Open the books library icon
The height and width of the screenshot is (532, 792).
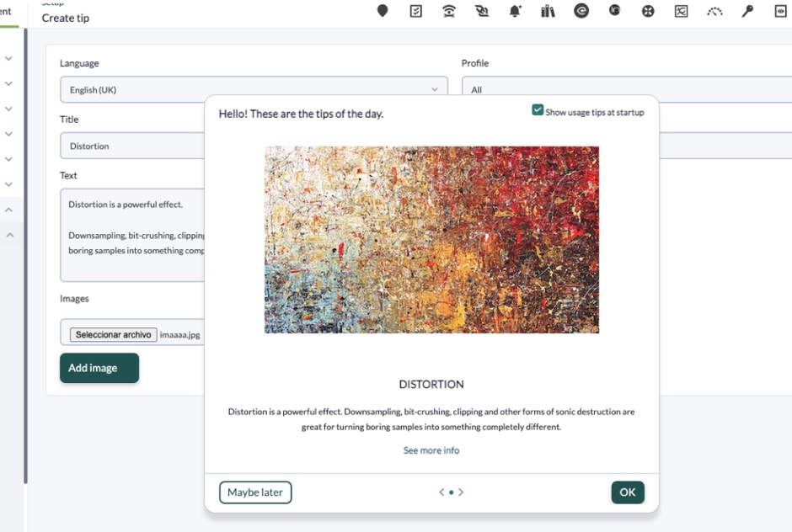[548, 11]
